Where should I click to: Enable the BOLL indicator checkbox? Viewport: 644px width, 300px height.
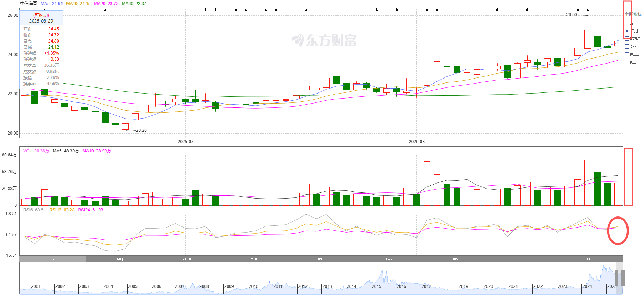tap(627, 54)
